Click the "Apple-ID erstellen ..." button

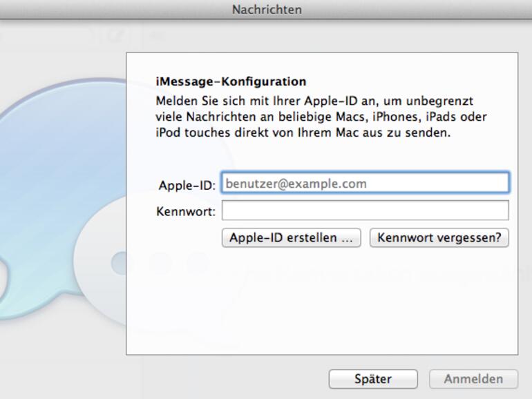pyautogui.click(x=291, y=237)
